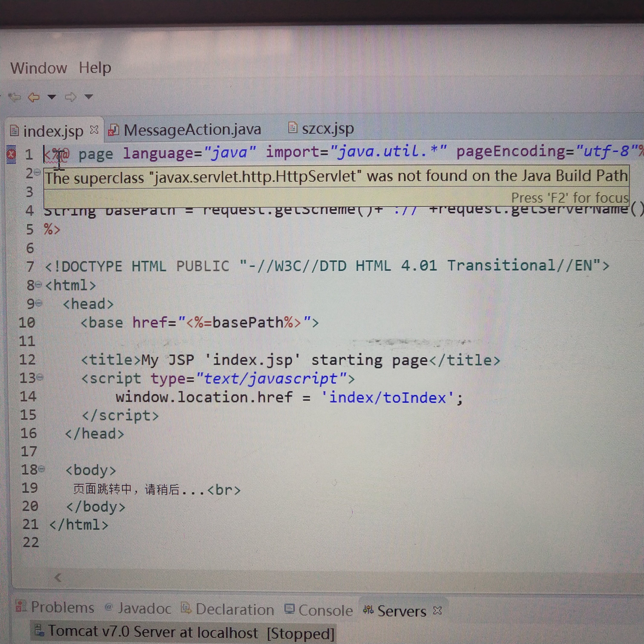Collapse the html fold on line 8

pos(39,285)
